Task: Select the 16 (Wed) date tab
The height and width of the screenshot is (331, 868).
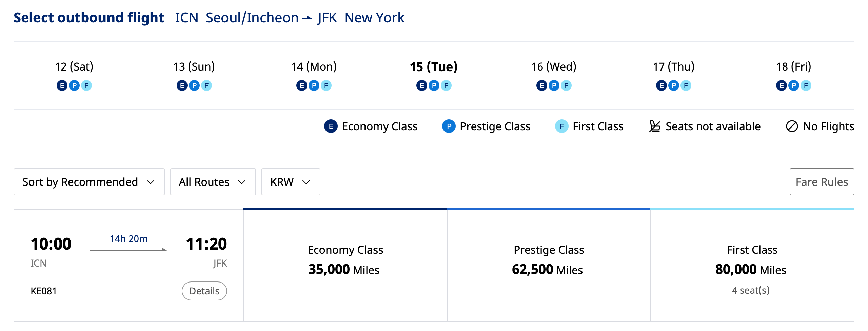Action: [554, 67]
